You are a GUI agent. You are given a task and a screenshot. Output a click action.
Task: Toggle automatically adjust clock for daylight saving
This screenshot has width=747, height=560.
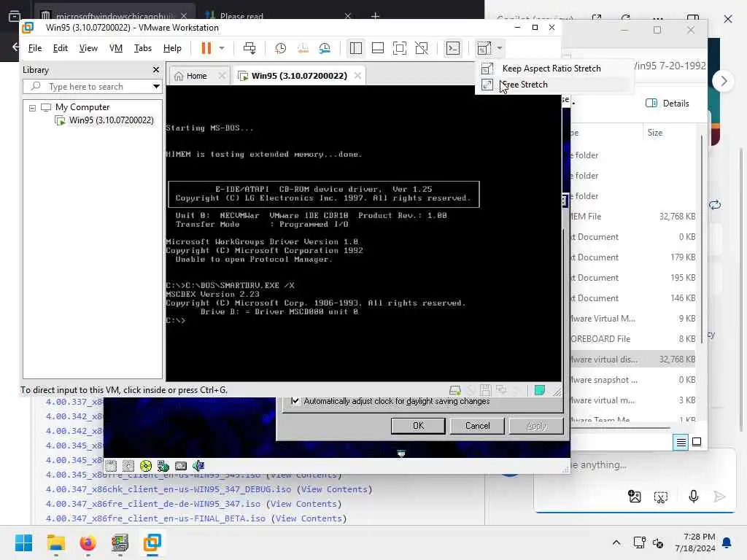coord(295,401)
